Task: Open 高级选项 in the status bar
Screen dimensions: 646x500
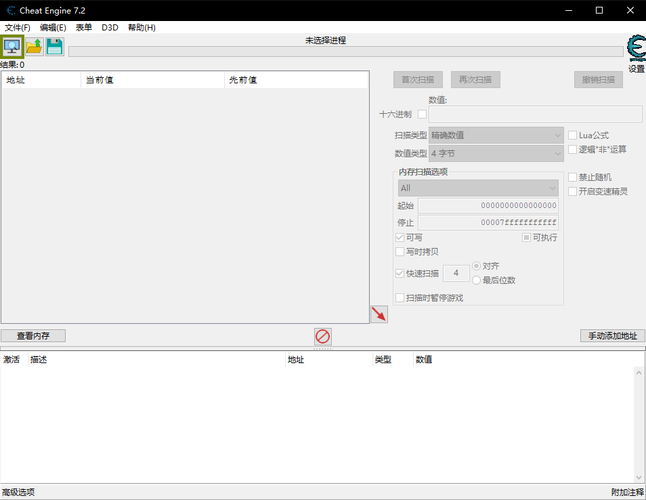Action: pyautogui.click(x=19, y=492)
